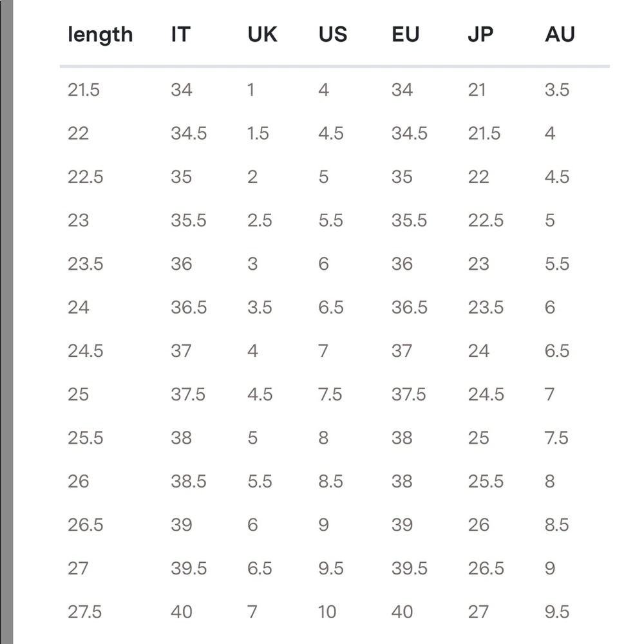Select size 7 in the UK column
Viewport: 644px width, 644px height.
pos(252,612)
